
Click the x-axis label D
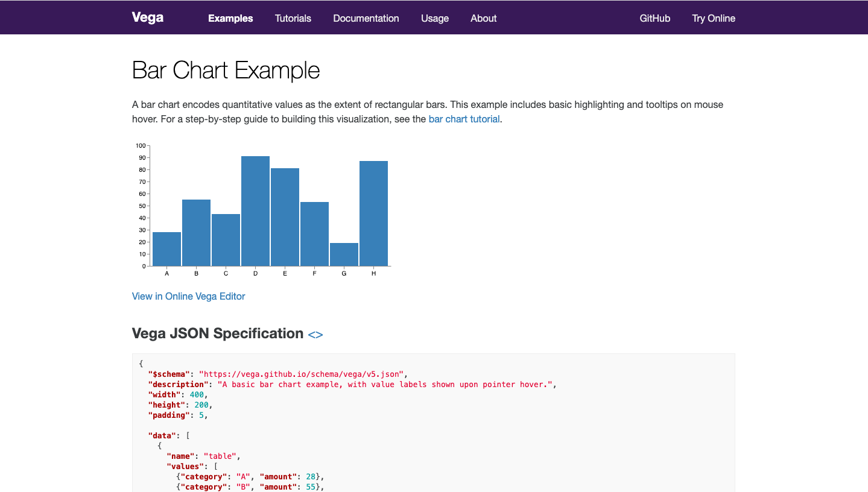[x=255, y=274]
